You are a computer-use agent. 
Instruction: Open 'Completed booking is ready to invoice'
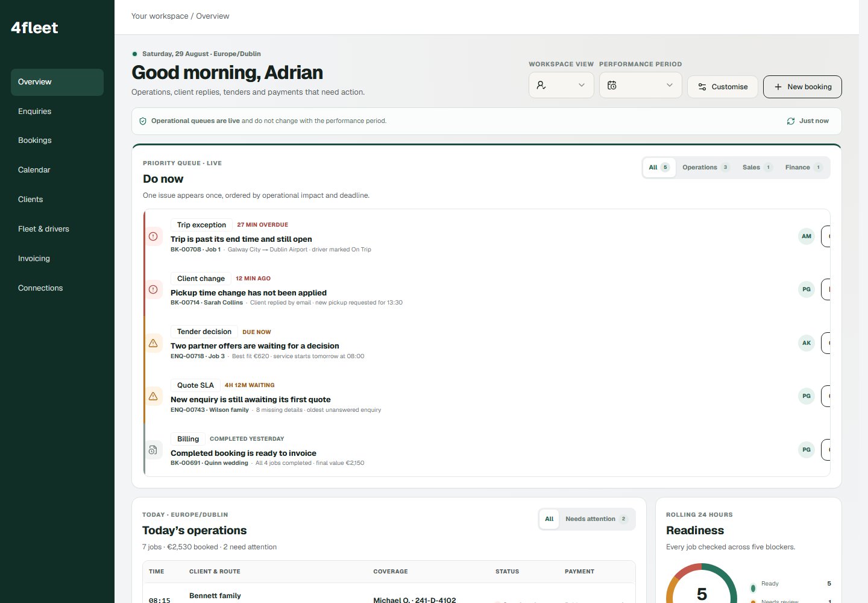pos(243,453)
